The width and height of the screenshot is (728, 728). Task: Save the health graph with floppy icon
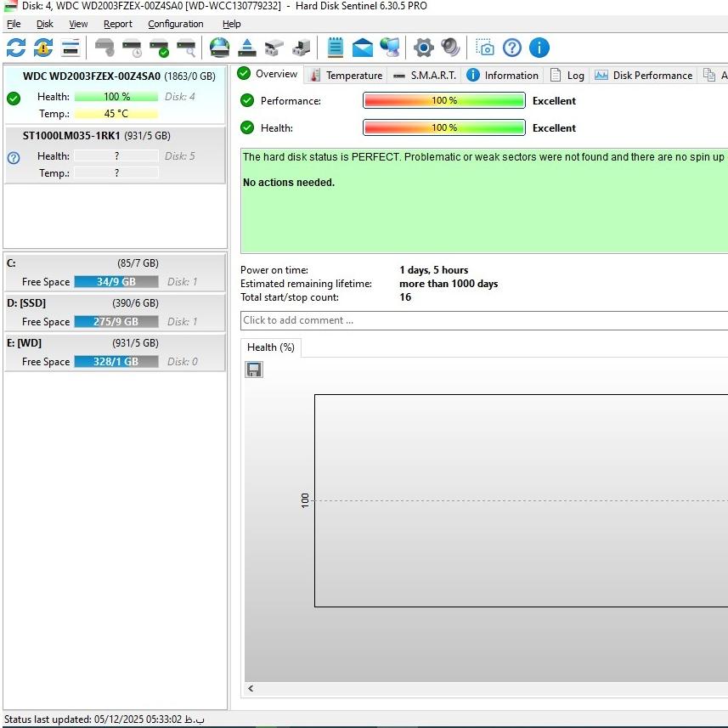click(254, 370)
